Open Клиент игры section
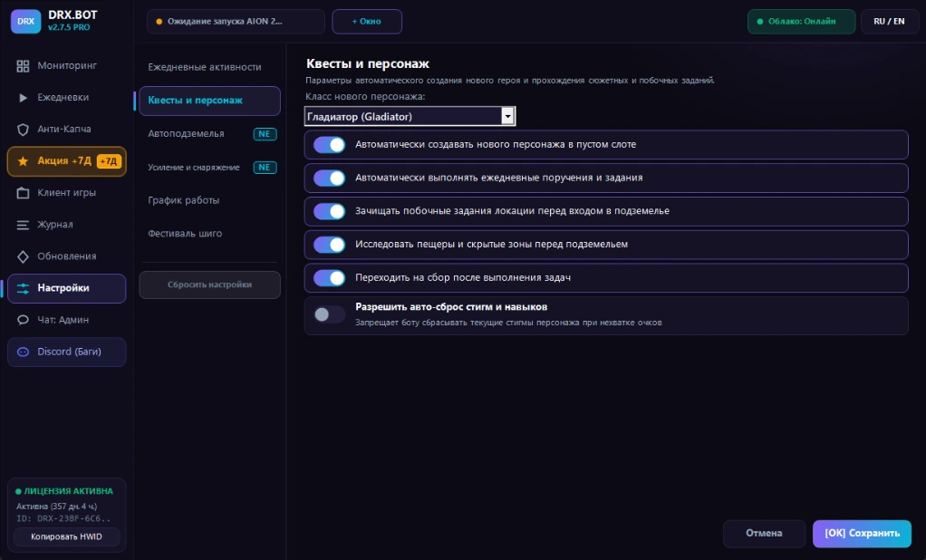The image size is (926, 560). 67,193
